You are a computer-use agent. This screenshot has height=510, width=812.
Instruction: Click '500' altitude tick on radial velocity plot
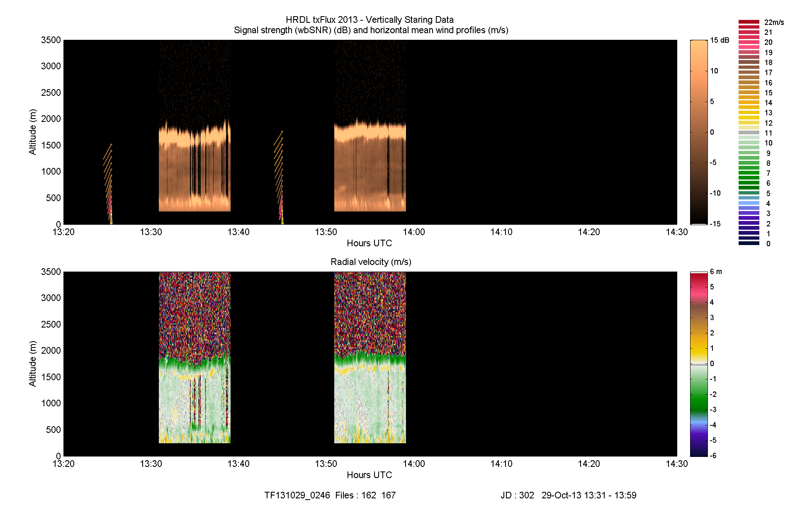coord(53,430)
